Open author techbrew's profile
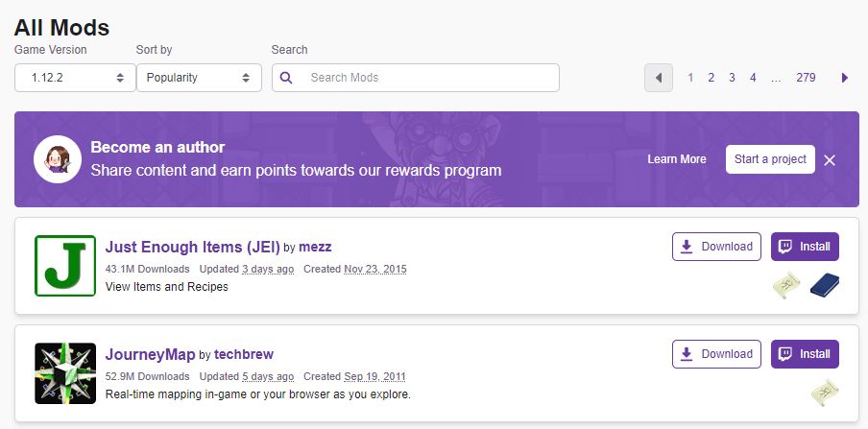The height and width of the screenshot is (429, 868). (x=244, y=354)
